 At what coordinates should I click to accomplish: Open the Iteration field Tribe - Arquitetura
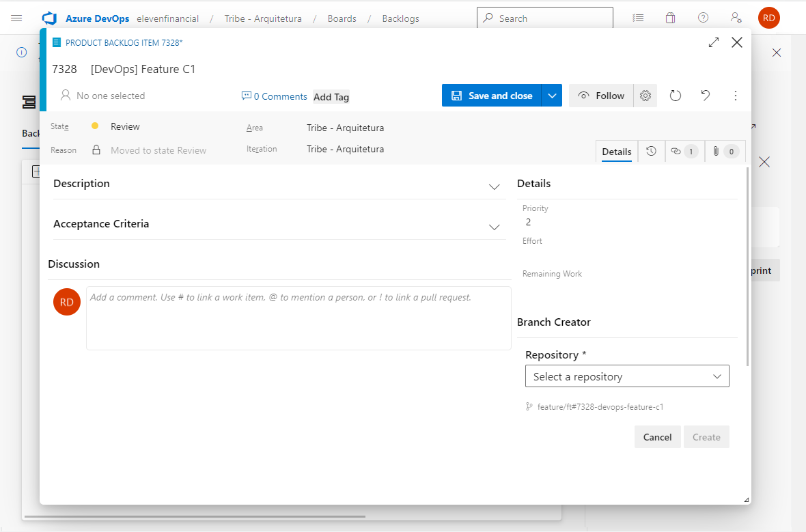coord(346,149)
